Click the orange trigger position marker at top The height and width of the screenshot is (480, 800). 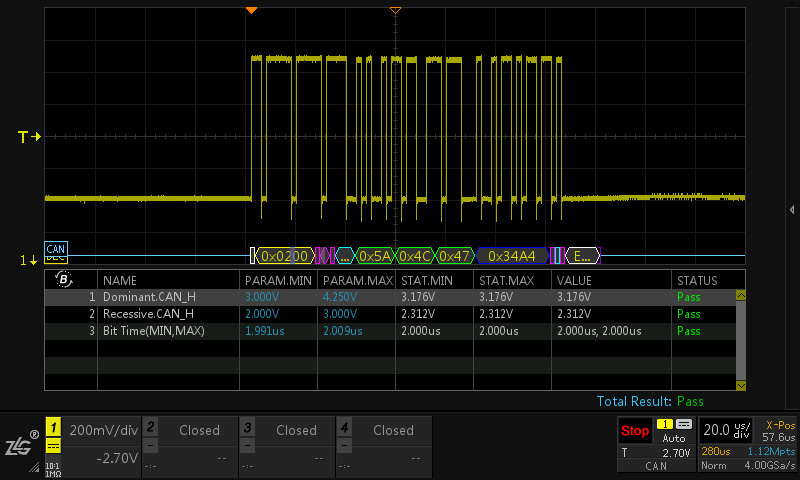(252, 9)
